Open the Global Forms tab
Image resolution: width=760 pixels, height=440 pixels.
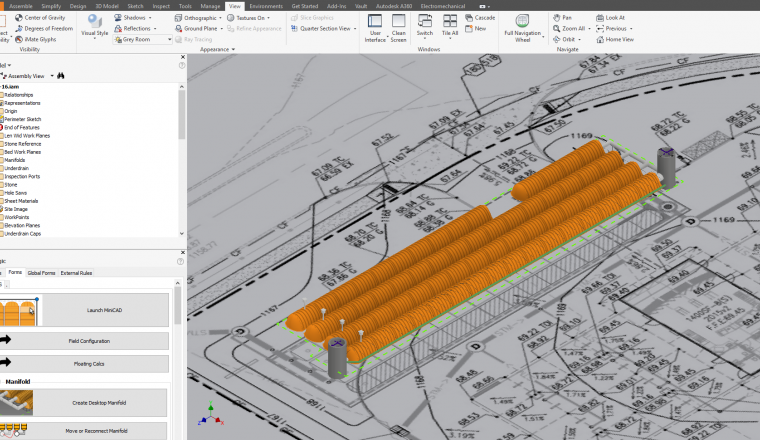(x=41, y=272)
